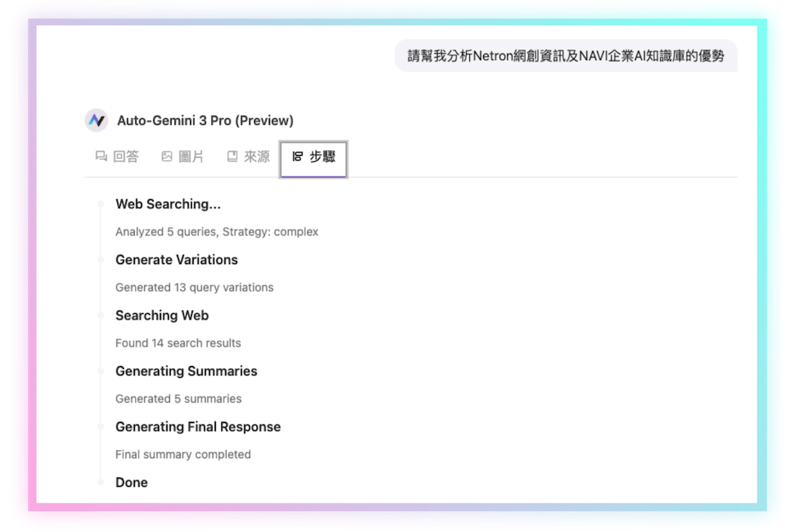
Task: Click 'Analyzed 5 queries, Strategy: complex' detail
Action: click(x=217, y=232)
